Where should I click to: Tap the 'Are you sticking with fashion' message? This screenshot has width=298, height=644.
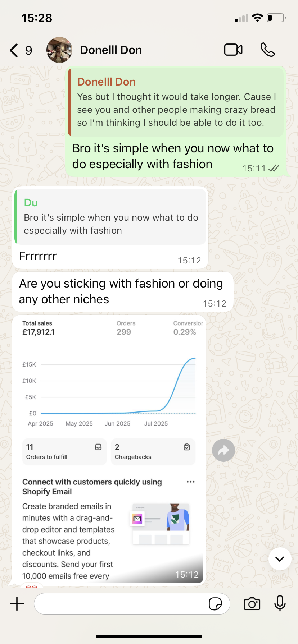click(x=121, y=291)
